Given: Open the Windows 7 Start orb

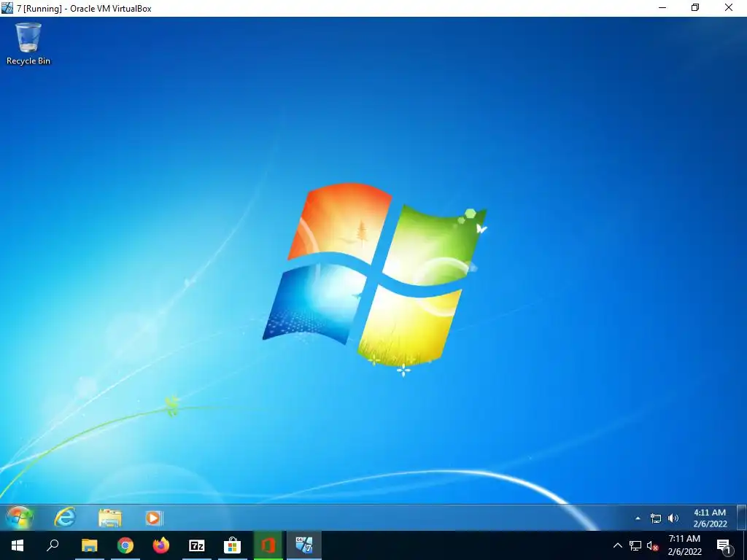Looking at the screenshot, I should tap(20, 518).
